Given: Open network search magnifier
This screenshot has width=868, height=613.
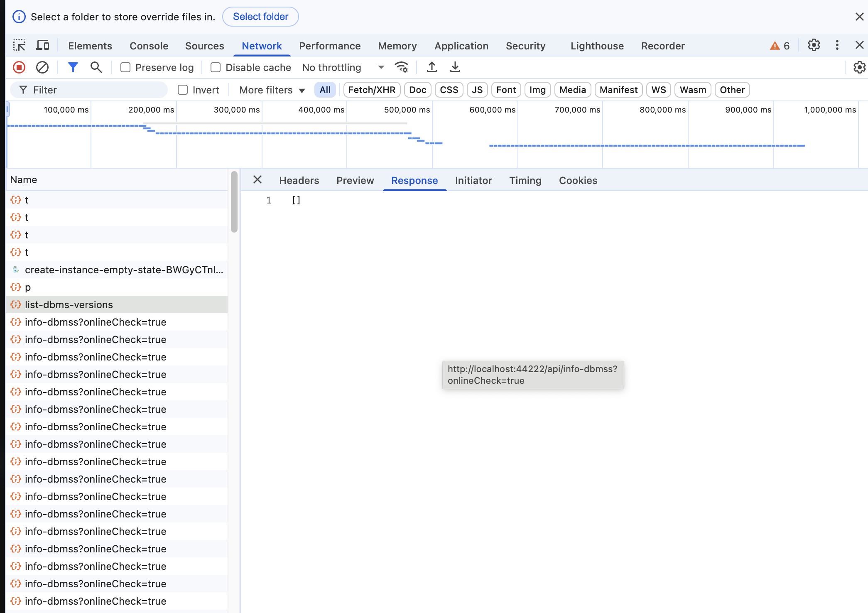Looking at the screenshot, I should pos(96,67).
